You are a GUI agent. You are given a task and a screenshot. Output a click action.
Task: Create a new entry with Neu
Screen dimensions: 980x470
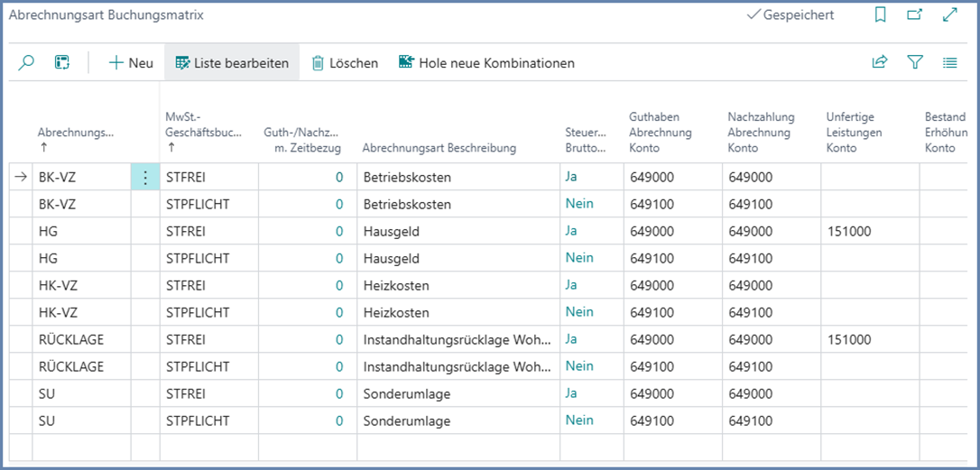(x=131, y=63)
